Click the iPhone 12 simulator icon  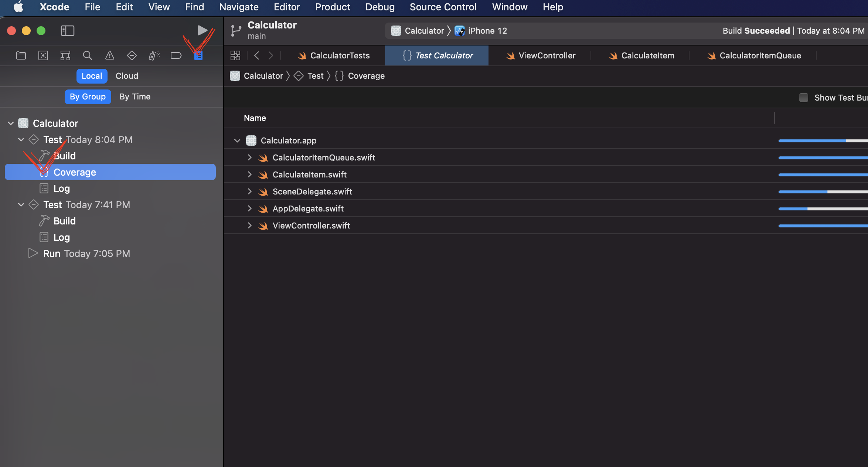[x=460, y=31]
